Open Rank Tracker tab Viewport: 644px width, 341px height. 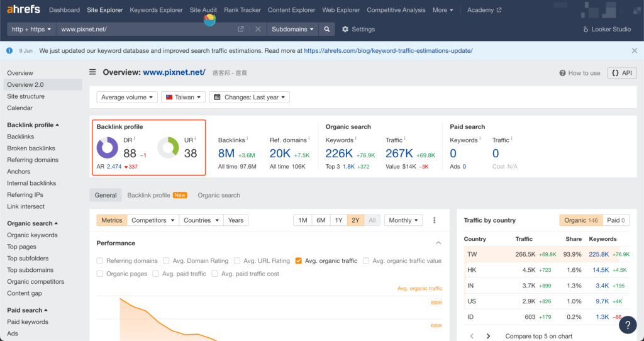(x=242, y=10)
